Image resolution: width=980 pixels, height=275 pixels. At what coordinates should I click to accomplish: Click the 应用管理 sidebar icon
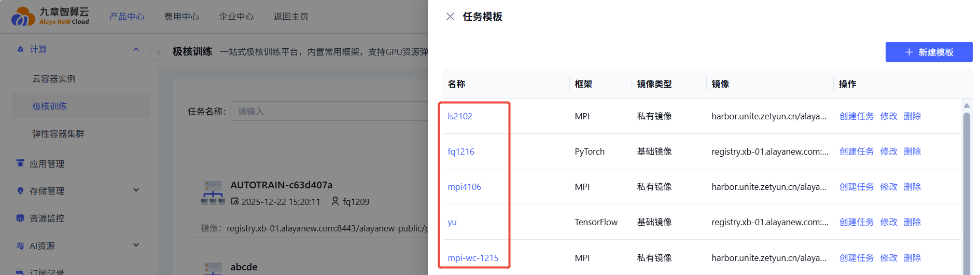click(20, 163)
